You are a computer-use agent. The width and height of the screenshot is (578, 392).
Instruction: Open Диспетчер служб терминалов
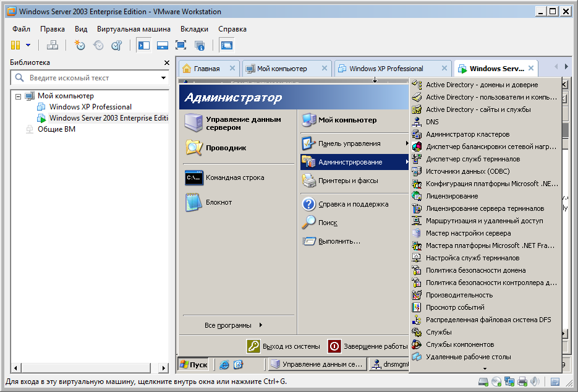[x=485, y=159]
